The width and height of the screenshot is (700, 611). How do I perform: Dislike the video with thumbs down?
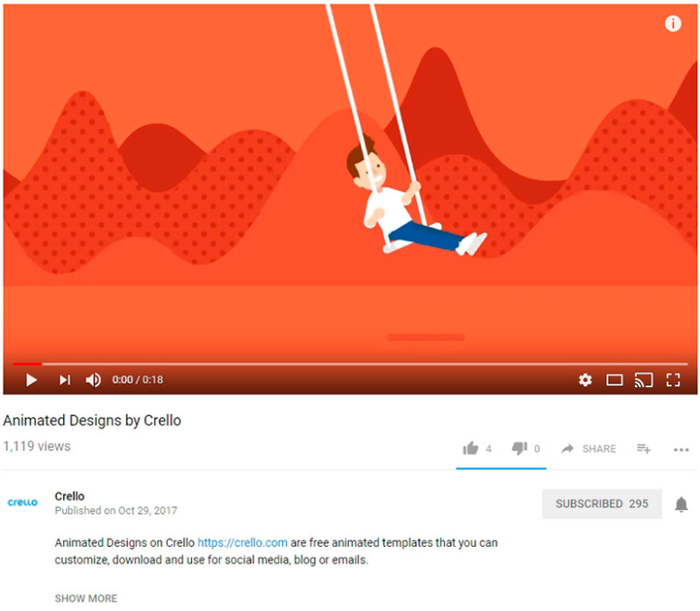pos(520,448)
